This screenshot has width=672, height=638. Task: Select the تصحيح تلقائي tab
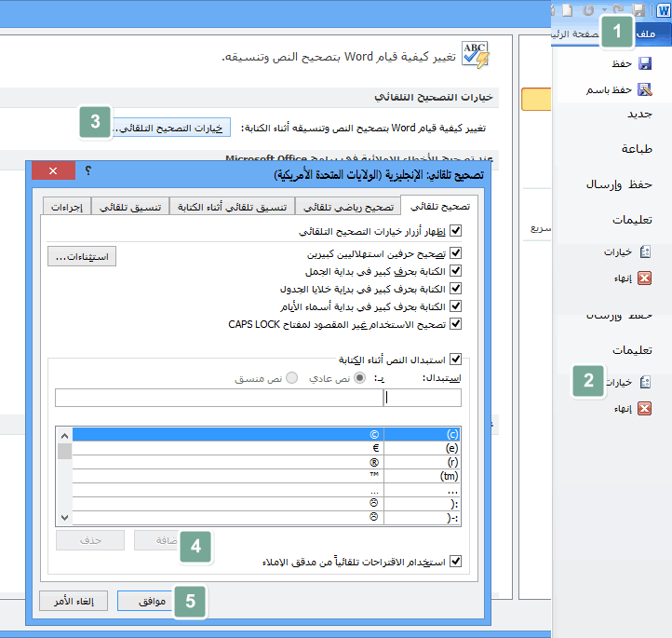point(439,206)
